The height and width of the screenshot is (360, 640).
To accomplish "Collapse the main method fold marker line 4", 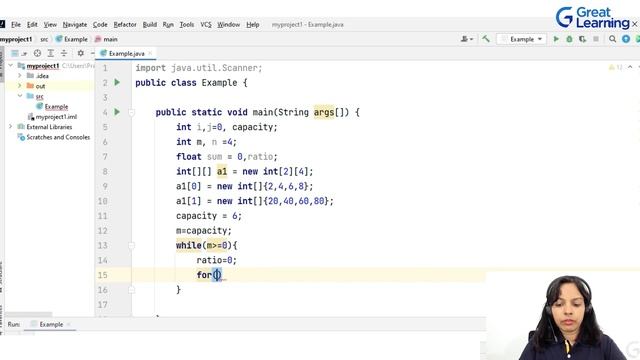I will click(131, 112).
